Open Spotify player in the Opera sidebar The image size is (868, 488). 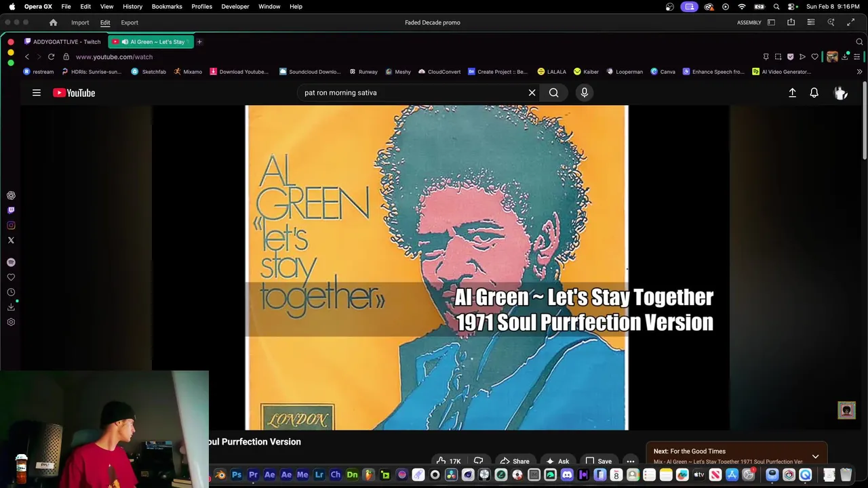(11, 262)
